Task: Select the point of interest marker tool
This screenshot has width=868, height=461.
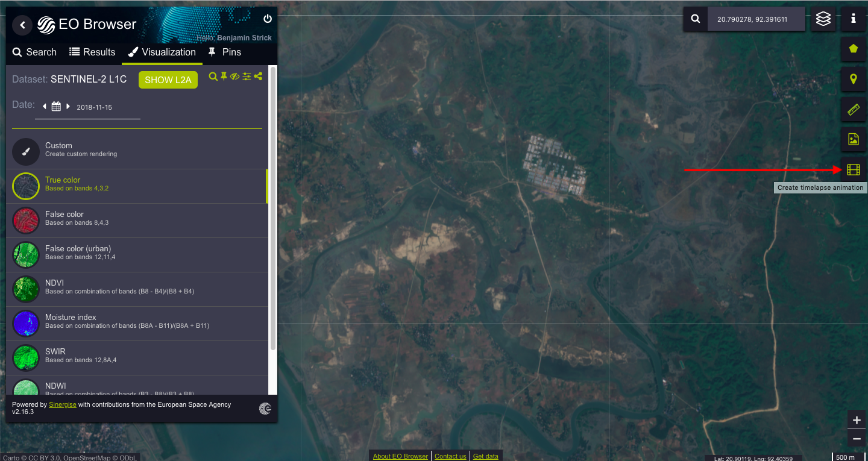Action: click(854, 80)
